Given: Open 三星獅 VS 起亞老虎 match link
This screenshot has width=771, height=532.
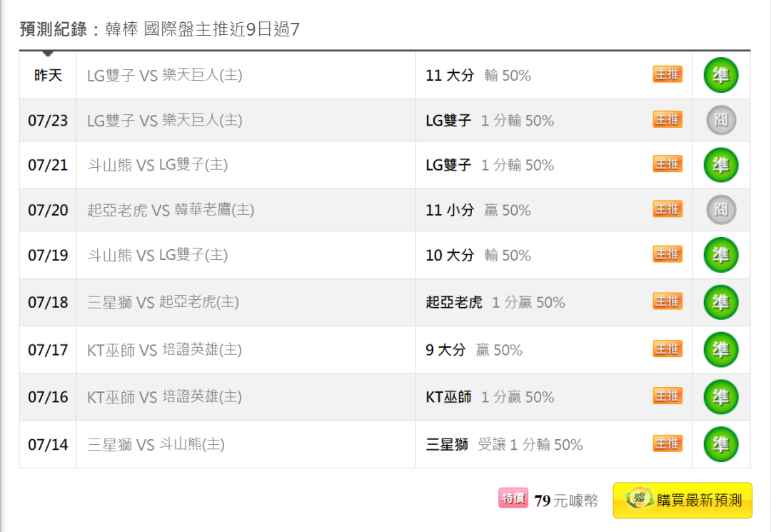Looking at the screenshot, I should [x=163, y=302].
